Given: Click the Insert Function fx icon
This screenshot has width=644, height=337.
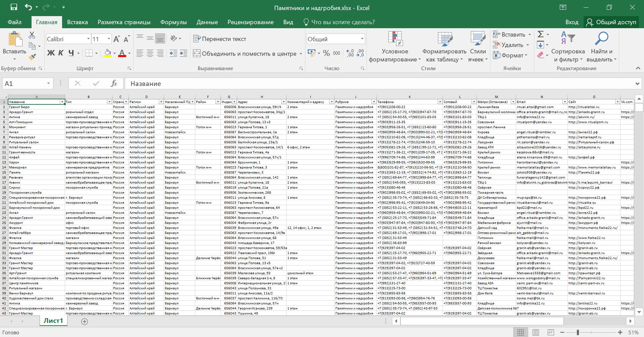Looking at the screenshot, I should coord(114,84).
